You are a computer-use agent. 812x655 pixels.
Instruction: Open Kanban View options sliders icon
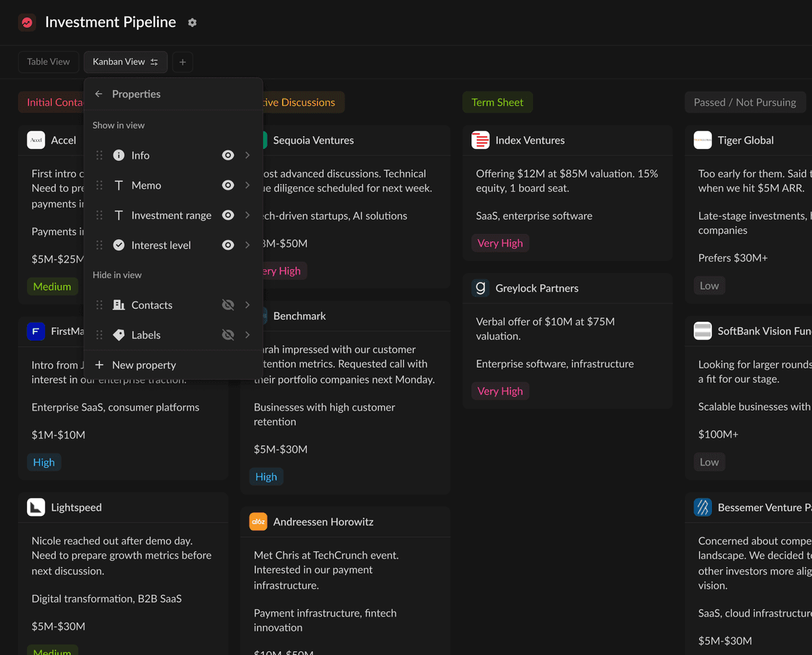click(x=154, y=62)
